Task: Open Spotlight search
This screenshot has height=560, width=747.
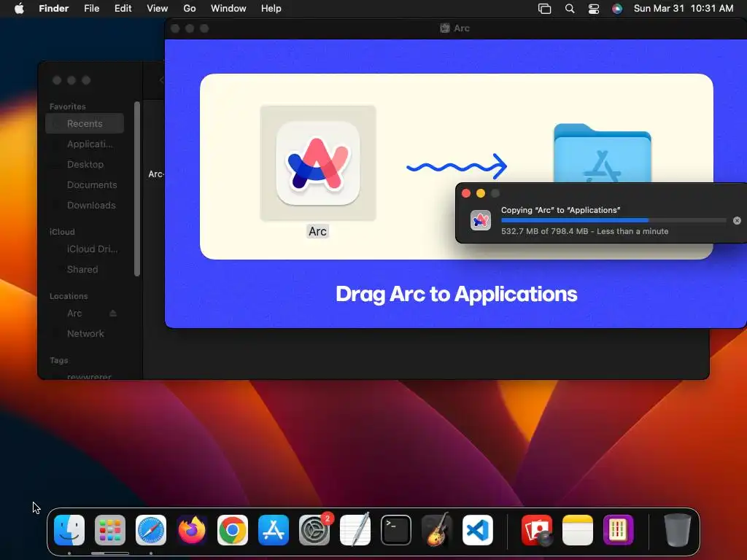Action: click(569, 9)
